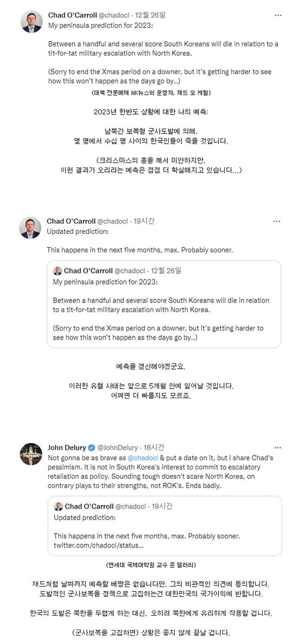Click the 16시간 timestamp on Delury's tweet
This screenshot has width=297, height=644.
tap(154, 448)
